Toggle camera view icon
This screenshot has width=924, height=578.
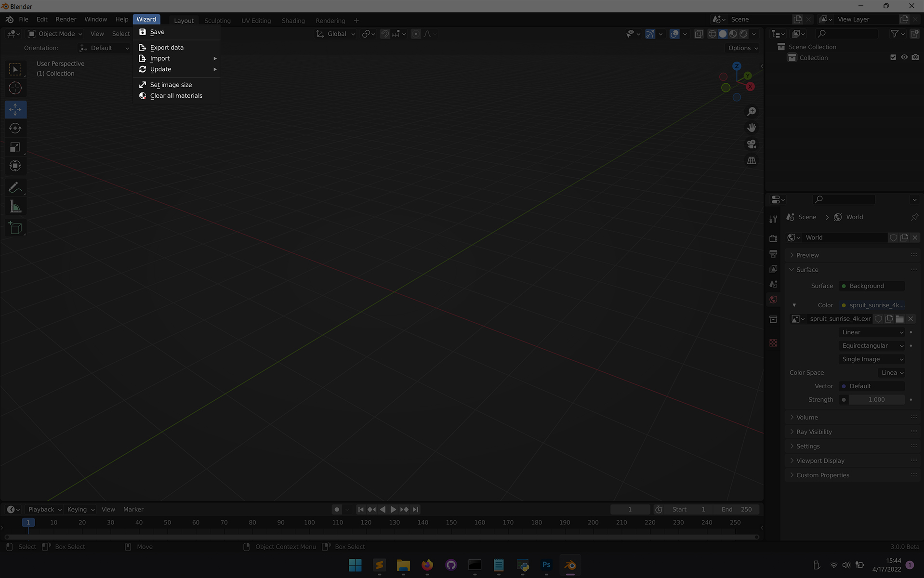click(x=751, y=144)
